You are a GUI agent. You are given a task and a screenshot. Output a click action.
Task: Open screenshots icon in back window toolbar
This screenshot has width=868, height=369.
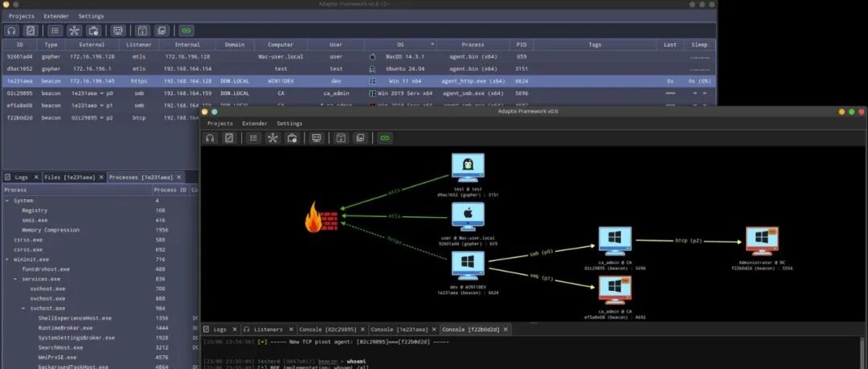click(162, 31)
